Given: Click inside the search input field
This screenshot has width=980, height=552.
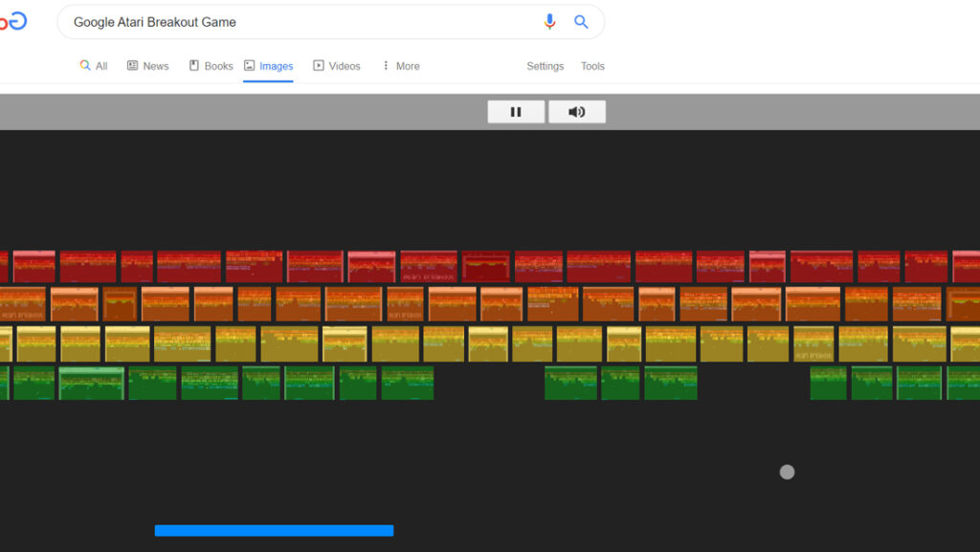Looking at the screenshot, I should tap(287, 21).
